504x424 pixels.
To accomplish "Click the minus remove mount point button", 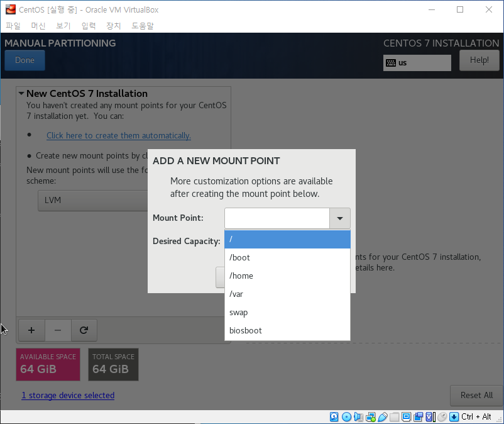I will click(58, 330).
